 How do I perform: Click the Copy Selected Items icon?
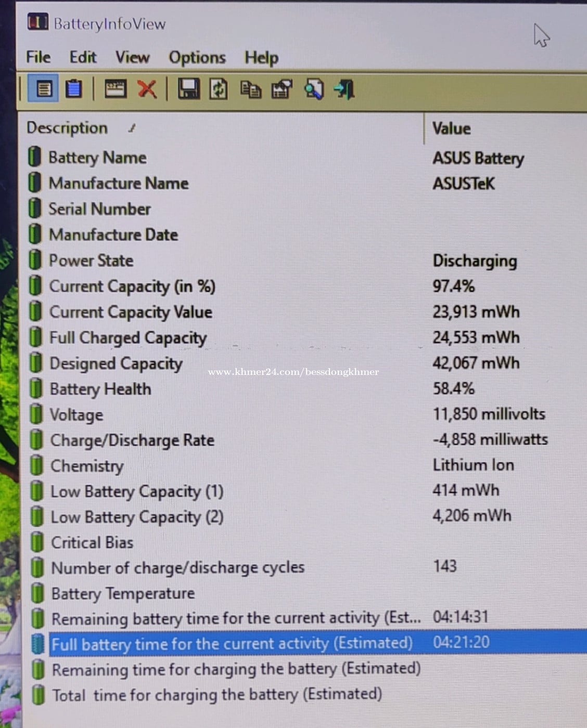click(x=250, y=89)
